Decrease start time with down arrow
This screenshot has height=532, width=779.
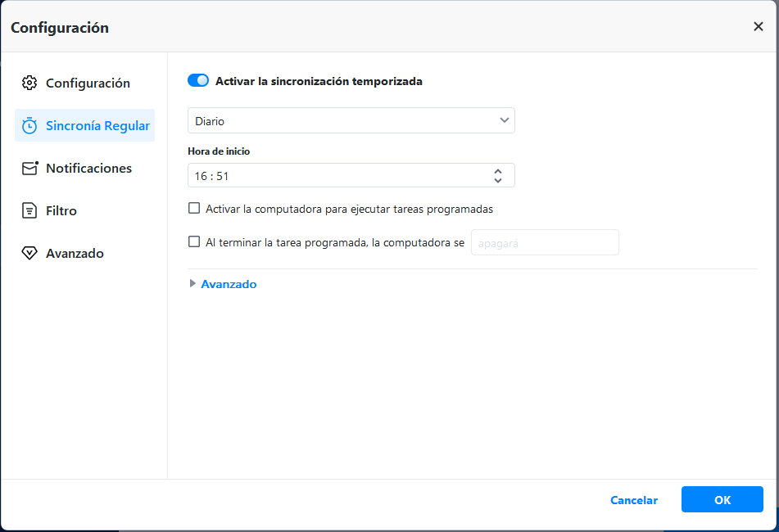point(498,180)
